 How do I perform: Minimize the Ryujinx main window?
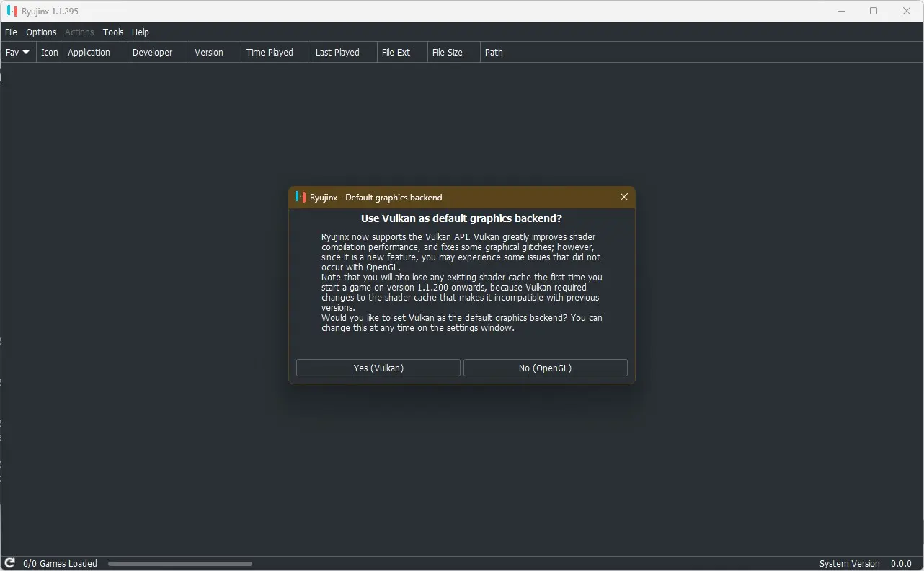pos(840,11)
